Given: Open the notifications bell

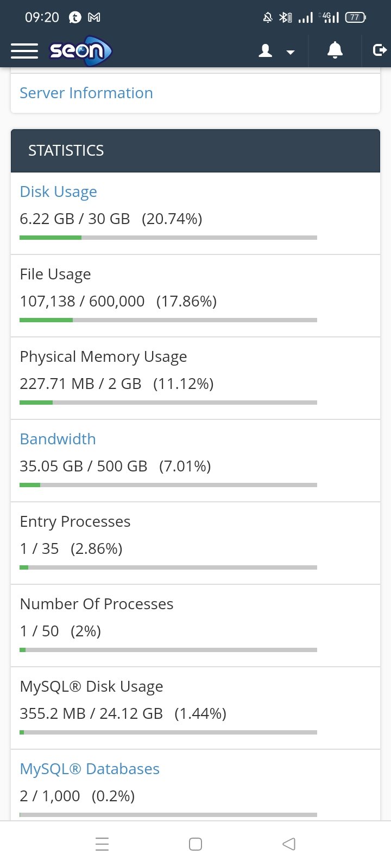Looking at the screenshot, I should [335, 50].
